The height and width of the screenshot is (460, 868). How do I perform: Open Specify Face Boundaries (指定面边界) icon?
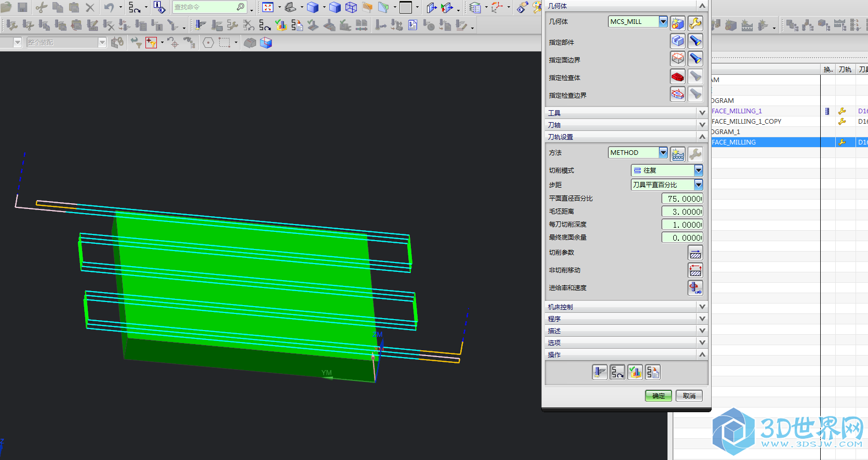coord(678,58)
